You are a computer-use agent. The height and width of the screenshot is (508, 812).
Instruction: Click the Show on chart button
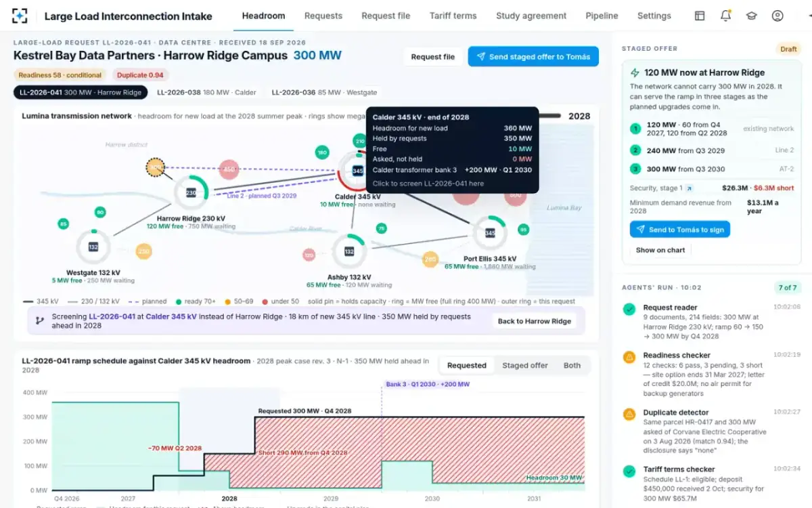[660, 250]
